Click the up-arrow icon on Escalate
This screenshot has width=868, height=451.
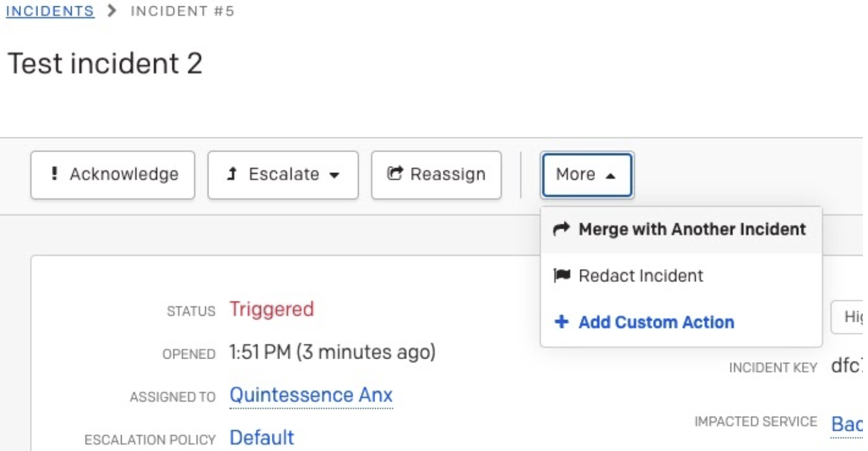coord(232,174)
